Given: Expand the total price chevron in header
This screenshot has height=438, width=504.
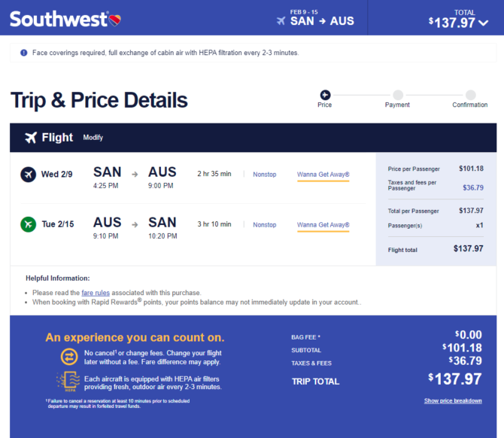Looking at the screenshot, I should point(483,23).
